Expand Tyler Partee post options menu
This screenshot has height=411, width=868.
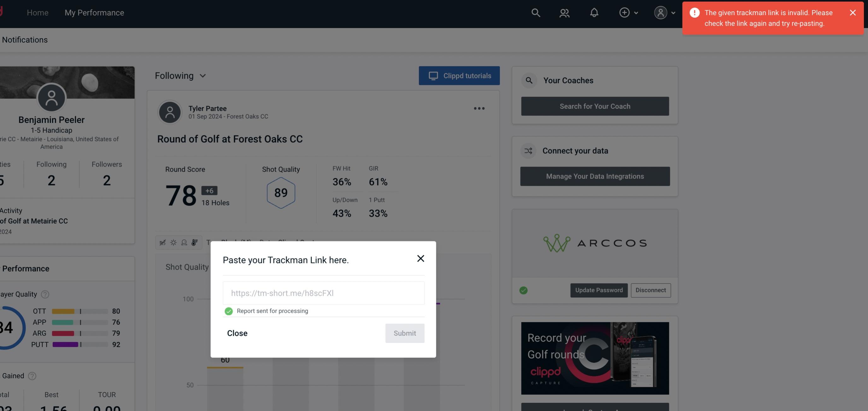click(479, 108)
